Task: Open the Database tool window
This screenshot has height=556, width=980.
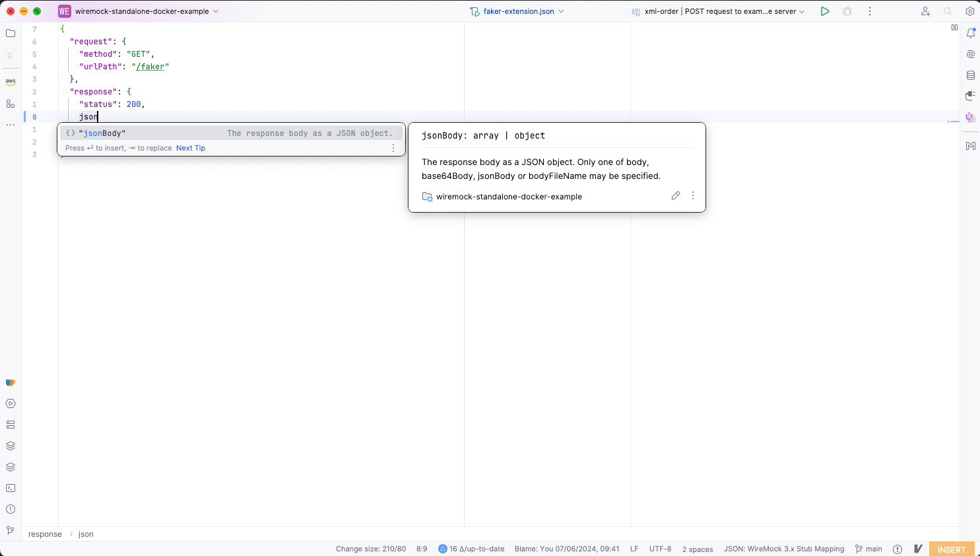Action: 971,75
